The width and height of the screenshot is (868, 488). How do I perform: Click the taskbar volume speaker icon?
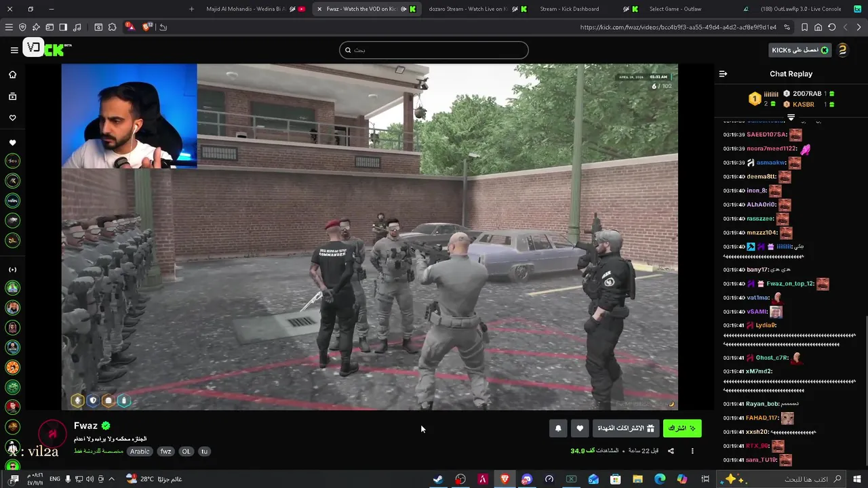coord(90,479)
